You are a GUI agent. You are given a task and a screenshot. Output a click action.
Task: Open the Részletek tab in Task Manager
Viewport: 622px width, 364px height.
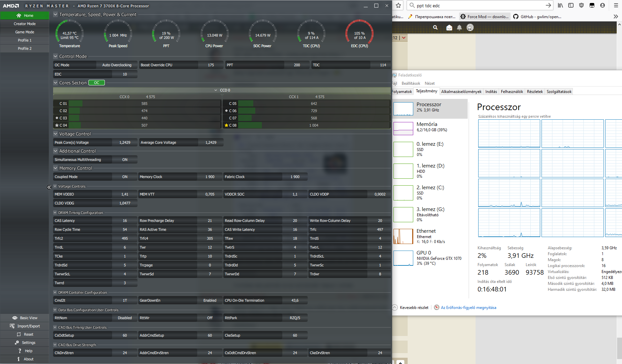coord(535,92)
